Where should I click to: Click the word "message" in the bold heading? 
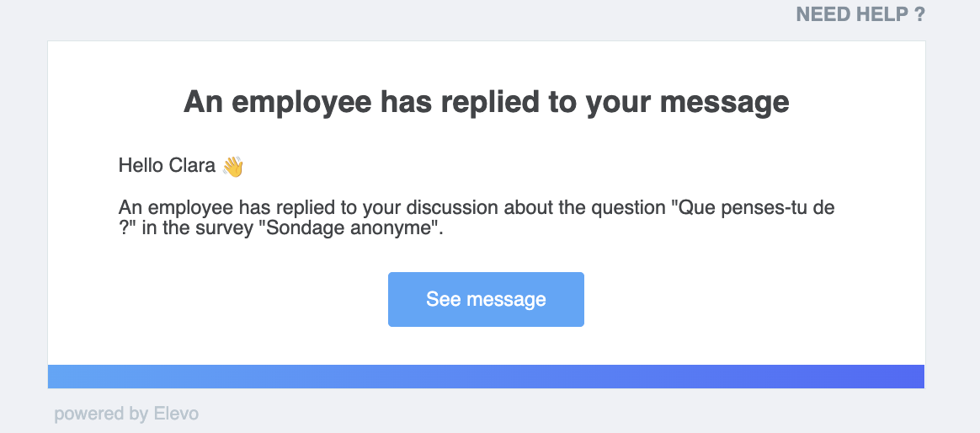pyautogui.click(x=724, y=104)
